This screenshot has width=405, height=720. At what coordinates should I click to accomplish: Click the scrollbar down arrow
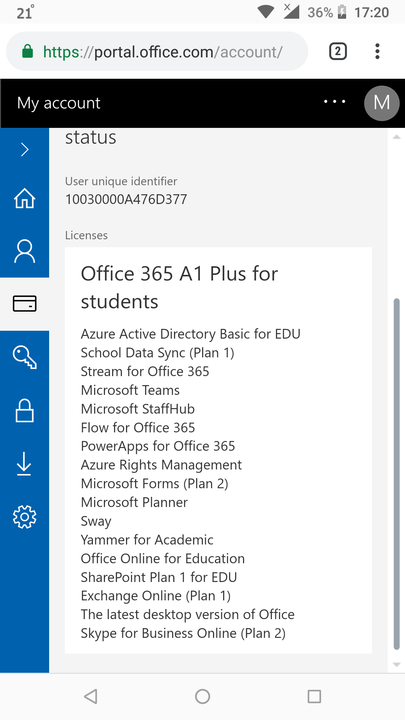pos(397,664)
